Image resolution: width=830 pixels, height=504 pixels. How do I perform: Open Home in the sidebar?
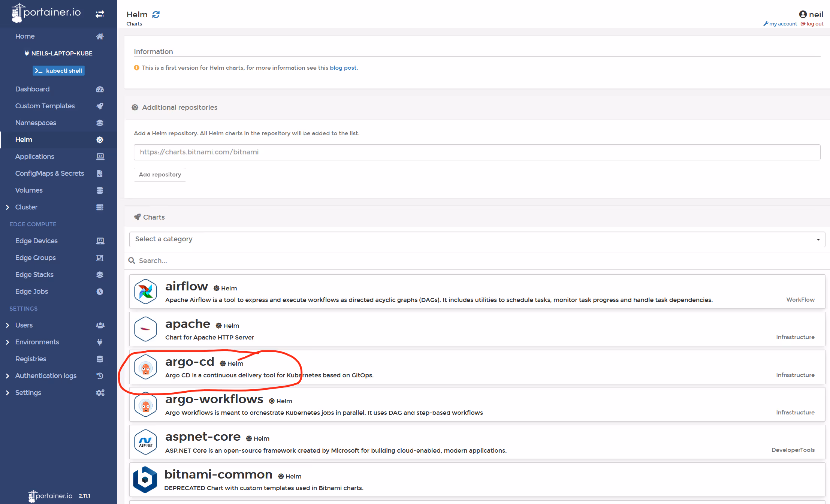pos(25,36)
